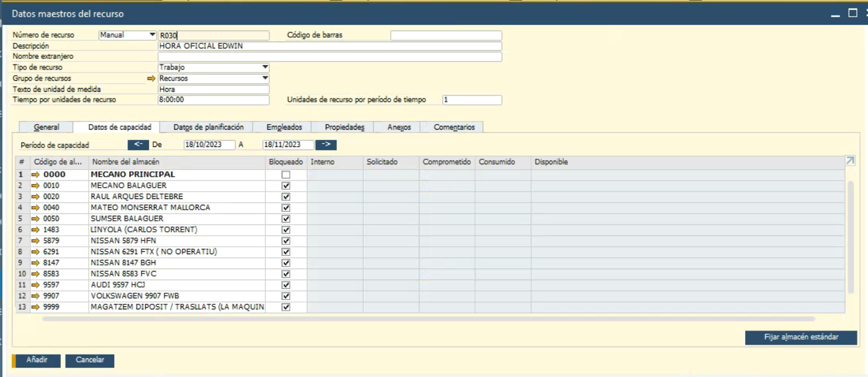Click Tiempo por unidades de recurso field
Viewport: 868px width, 377px height.
pyautogui.click(x=213, y=100)
